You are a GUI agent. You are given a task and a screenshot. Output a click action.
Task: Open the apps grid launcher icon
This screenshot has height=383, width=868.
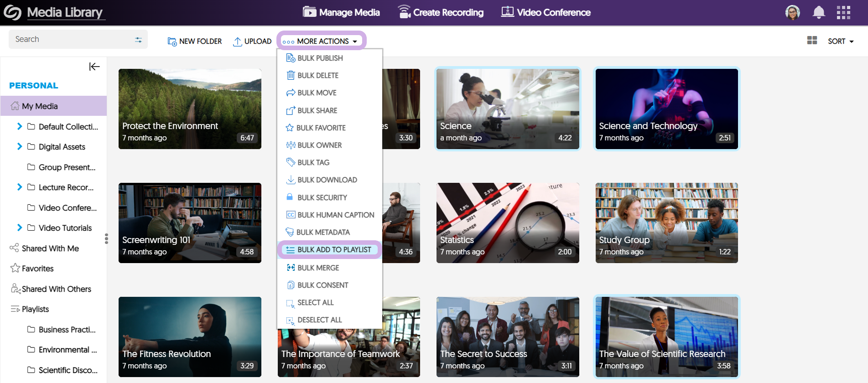[x=843, y=12]
